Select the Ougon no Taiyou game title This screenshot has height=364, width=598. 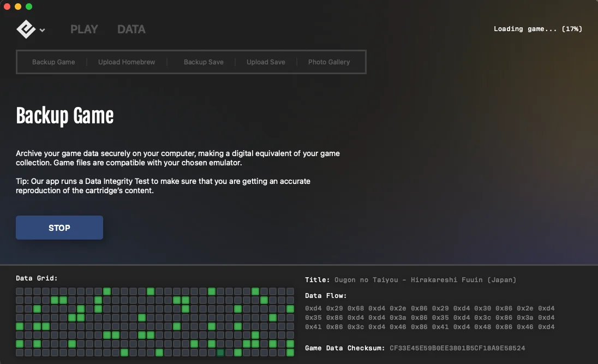point(424,280)
